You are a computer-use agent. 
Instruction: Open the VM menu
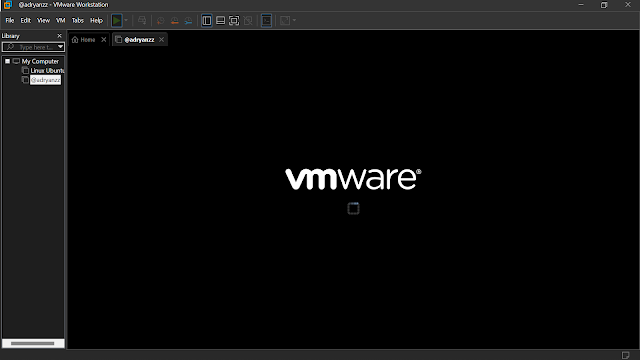pos(61,20)
